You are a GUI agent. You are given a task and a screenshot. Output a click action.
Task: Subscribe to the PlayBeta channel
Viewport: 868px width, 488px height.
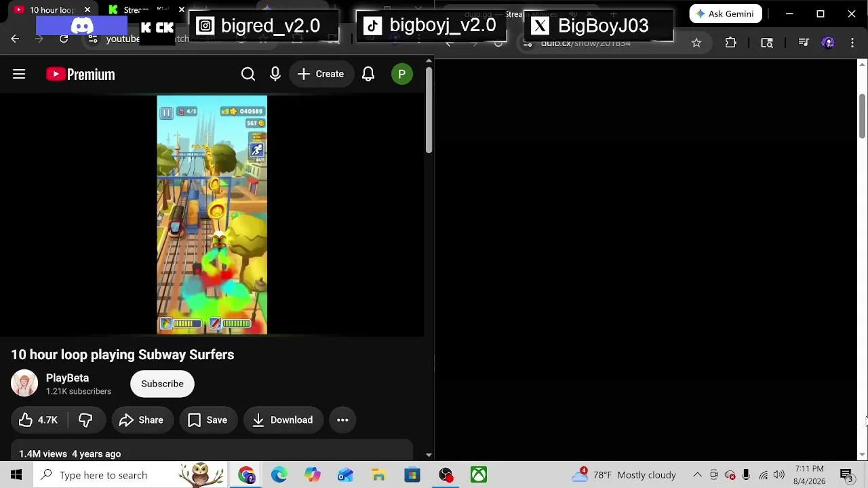162,384
